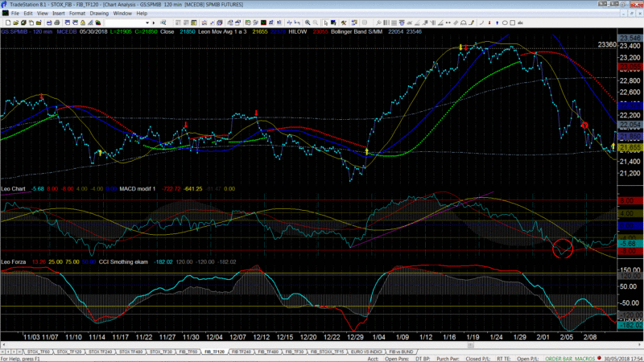Screen dimensions: 644x362
Task: Open the Help menu
Action: [142, 14]
